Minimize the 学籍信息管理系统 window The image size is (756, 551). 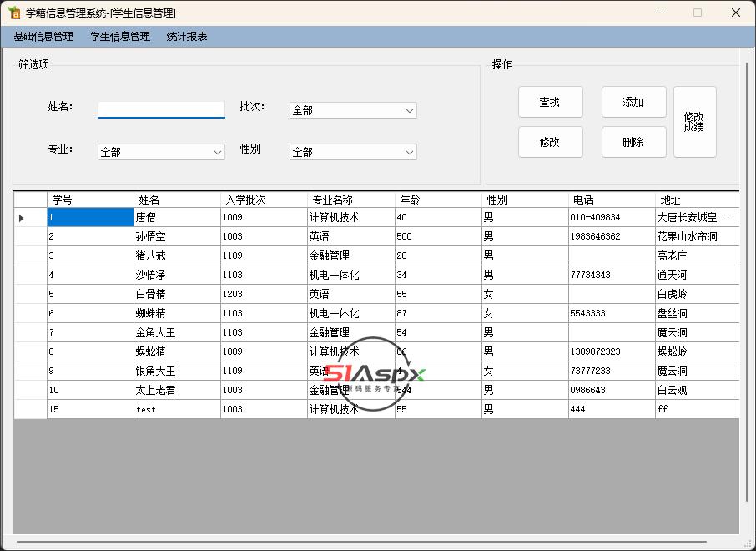pos(660,13)
